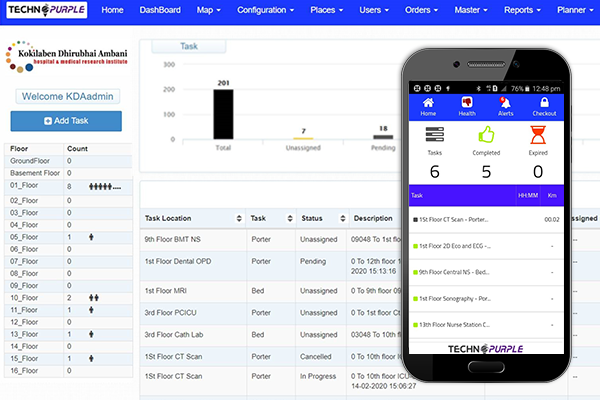Open the Orders dropdown menu

pyautogui.click(x=421, y=10)
